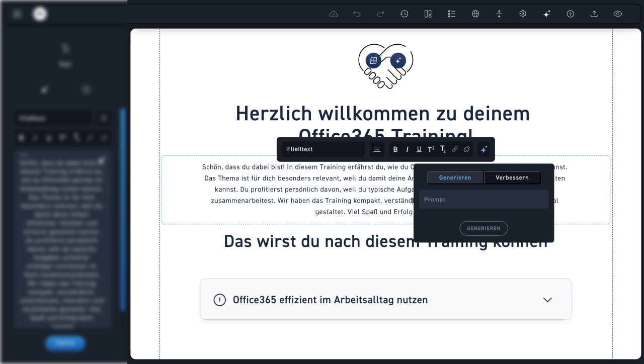644x364 pixels.
Task: Select the heading 'Das wirst du nach diesem'
Action: coord(385,241)
